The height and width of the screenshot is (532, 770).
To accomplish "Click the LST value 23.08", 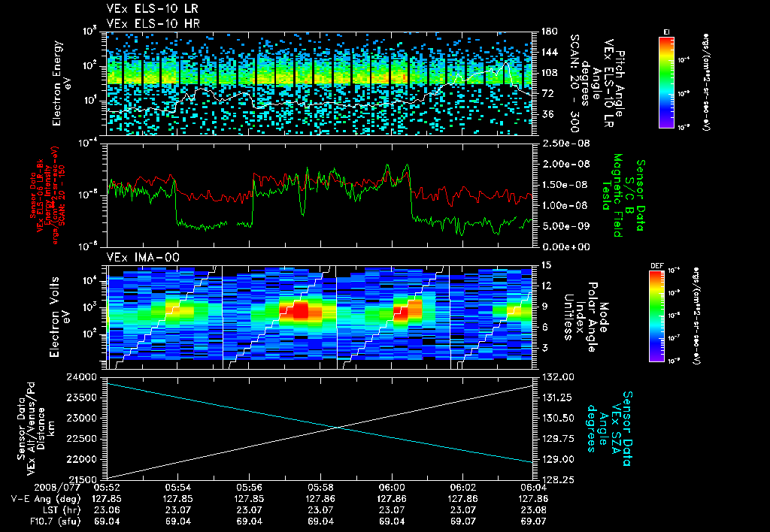I will point(534,510).
